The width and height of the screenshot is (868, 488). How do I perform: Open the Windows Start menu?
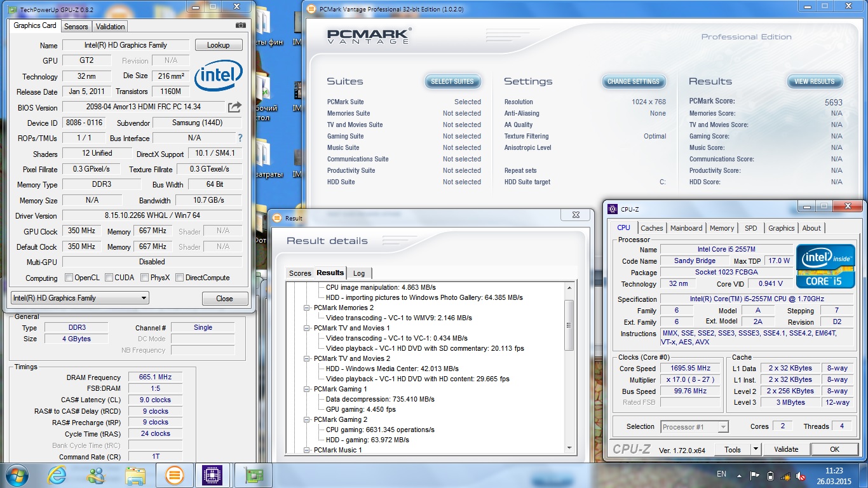pyautogui.click(x=17, y=475)
